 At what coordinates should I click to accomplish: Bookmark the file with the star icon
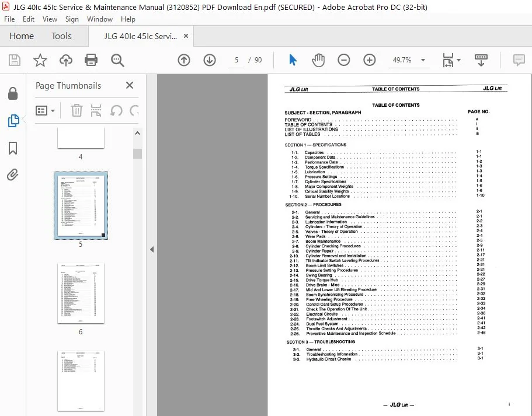[40, 60]
